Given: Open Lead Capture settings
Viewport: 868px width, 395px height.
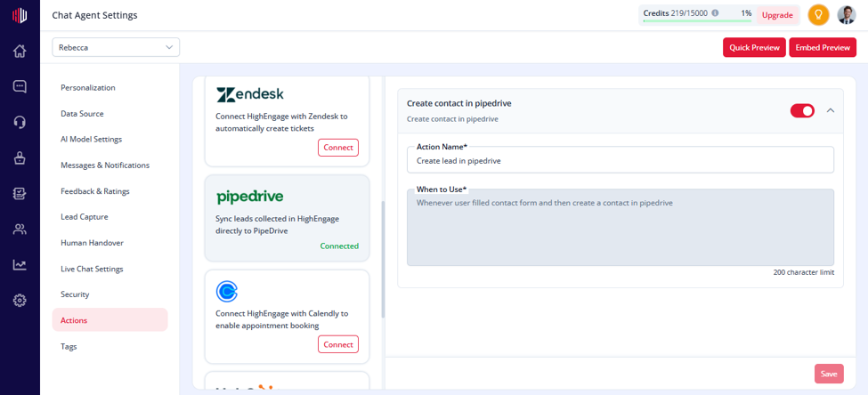Looking at the screenshot, I should (x=85, y=217).
